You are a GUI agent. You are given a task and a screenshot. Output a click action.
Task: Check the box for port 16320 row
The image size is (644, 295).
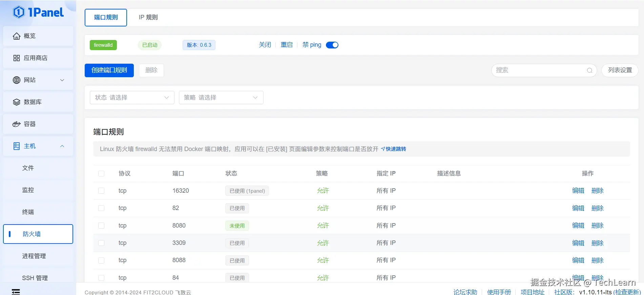pos(101,191)
